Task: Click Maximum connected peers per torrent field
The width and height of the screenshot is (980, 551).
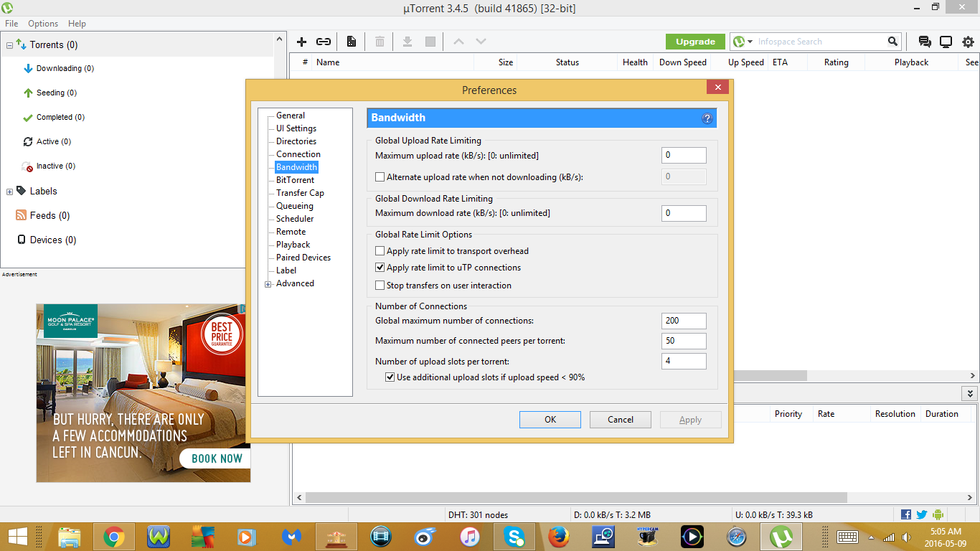Action: coord(684,341)
